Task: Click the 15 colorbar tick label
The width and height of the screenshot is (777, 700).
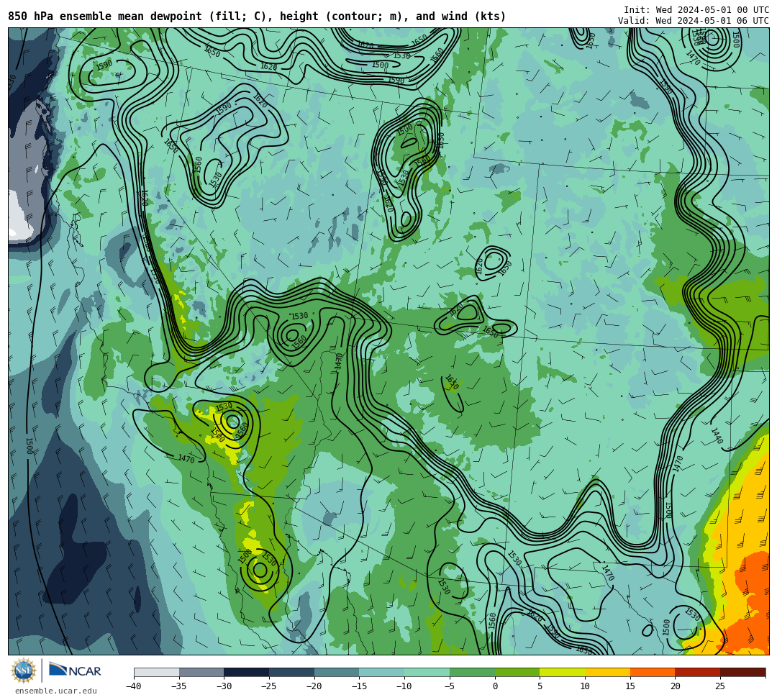Action: tap(630, 686)
